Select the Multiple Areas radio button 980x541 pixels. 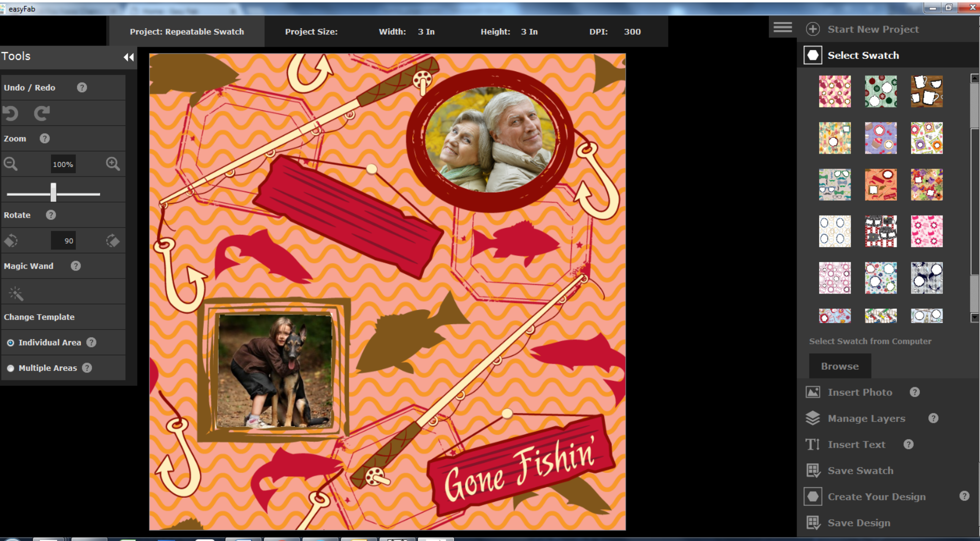pyautogui.click(x=11, y=368)
